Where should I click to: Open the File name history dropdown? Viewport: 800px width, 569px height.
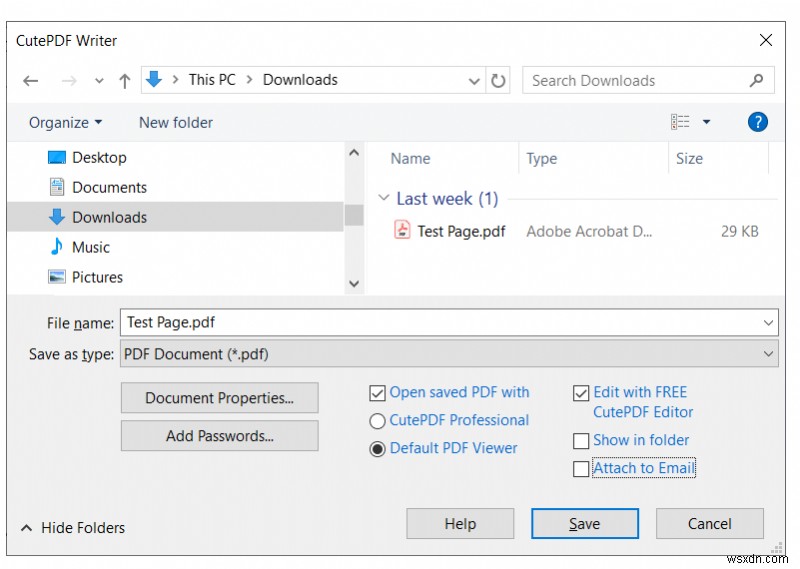click(x=768, y=323)
